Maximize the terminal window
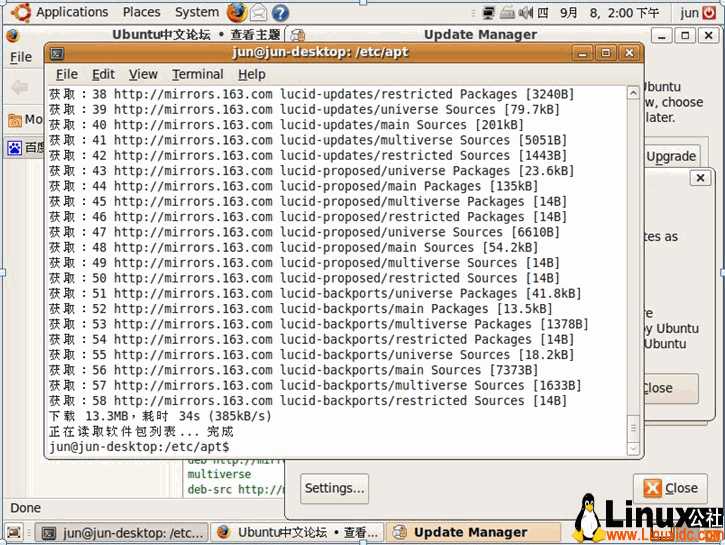This screenshot has width=725, height=545. tap(606, 53)
